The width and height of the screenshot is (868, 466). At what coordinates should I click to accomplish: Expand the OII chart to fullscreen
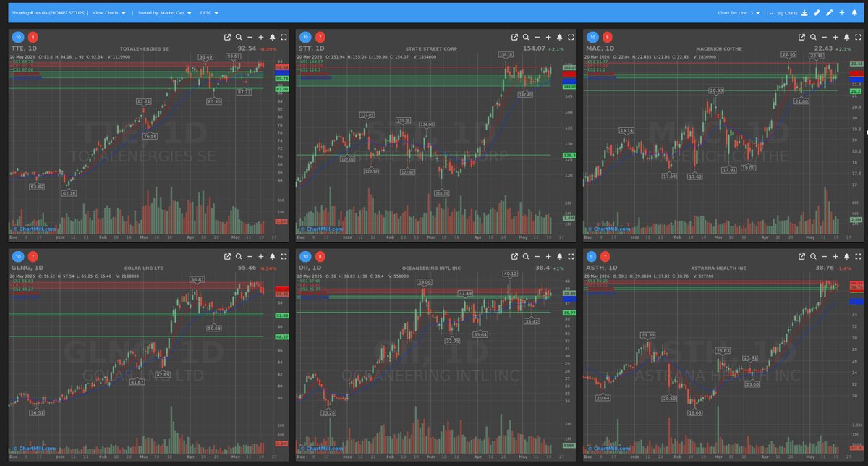click(570, 256)
